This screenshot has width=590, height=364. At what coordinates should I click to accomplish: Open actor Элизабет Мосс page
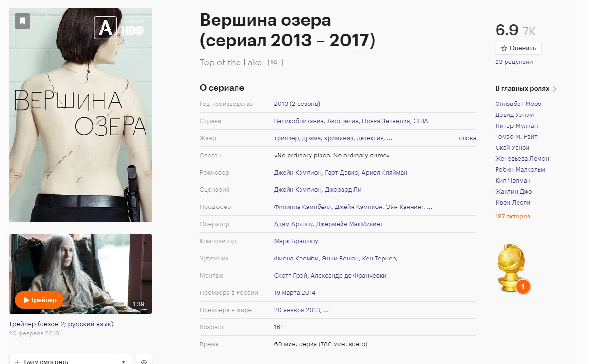[x=518, y=104]
